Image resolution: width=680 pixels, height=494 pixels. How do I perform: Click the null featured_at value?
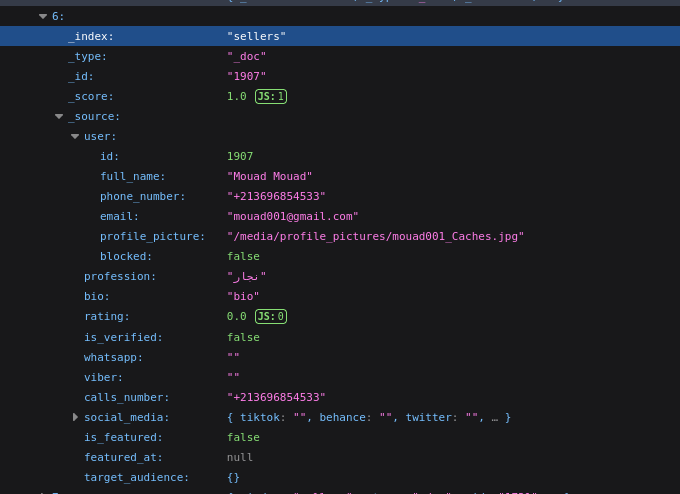[x=240, y=457]
